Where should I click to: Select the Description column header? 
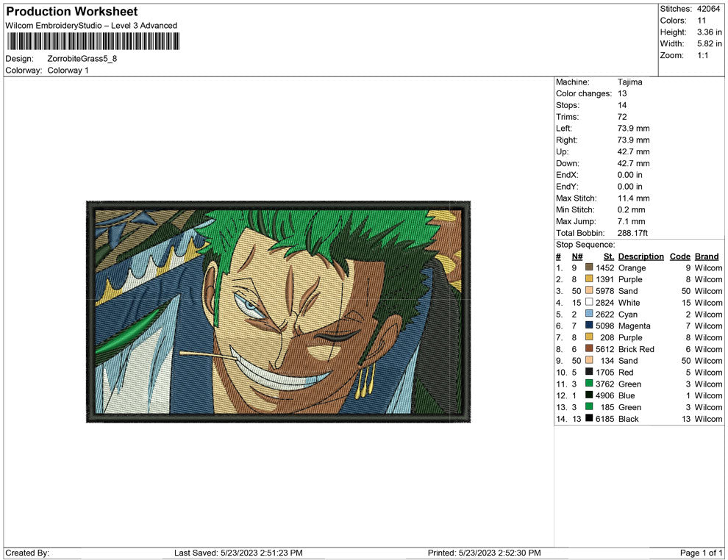click(641, 256)
